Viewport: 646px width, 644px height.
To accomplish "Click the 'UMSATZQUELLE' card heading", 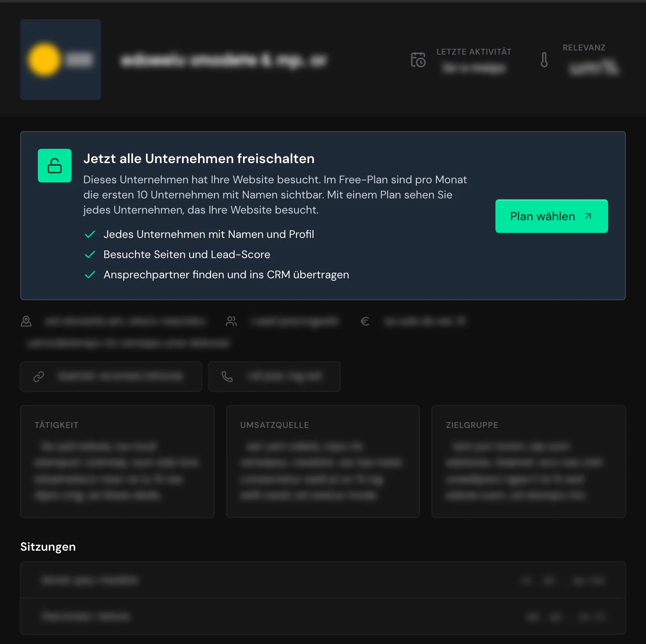I will [275, 425].
